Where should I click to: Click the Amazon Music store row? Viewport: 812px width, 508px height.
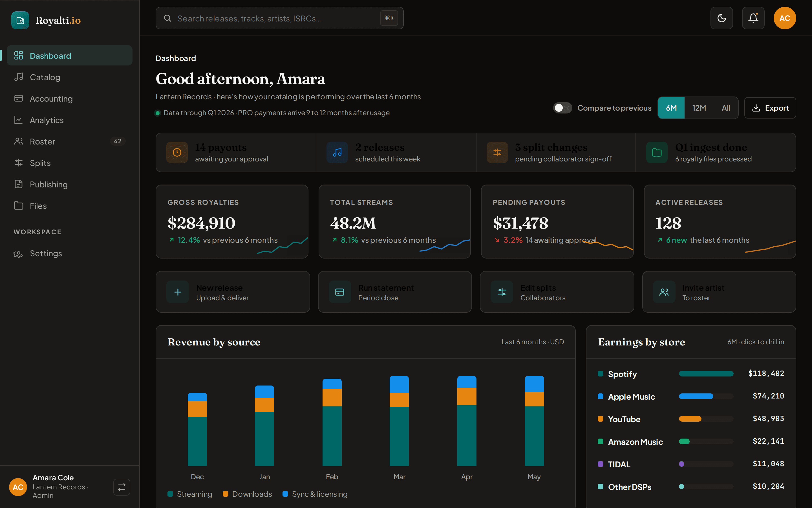[691, 441]
